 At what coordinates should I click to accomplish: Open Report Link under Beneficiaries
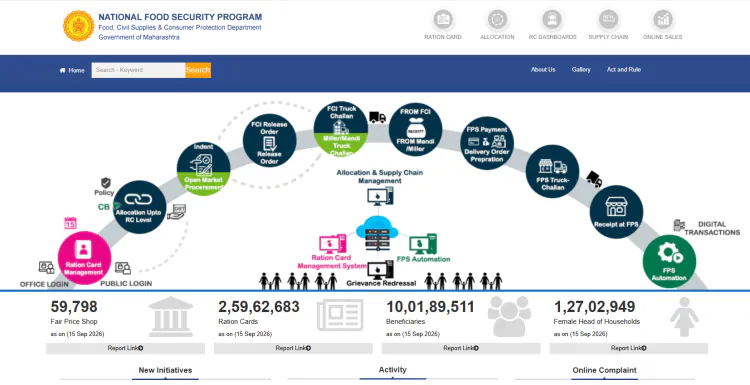click(x=461, y=348)
